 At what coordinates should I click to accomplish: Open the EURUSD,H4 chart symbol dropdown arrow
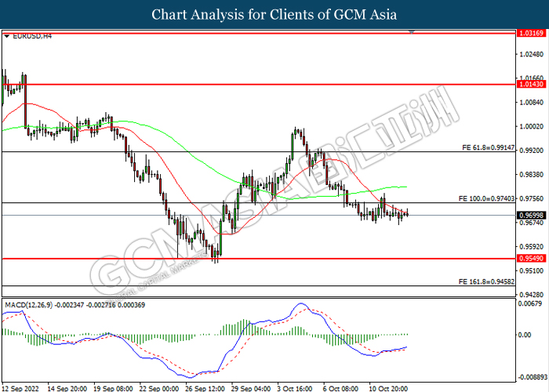pyautogui.click(x=6, y=36)
